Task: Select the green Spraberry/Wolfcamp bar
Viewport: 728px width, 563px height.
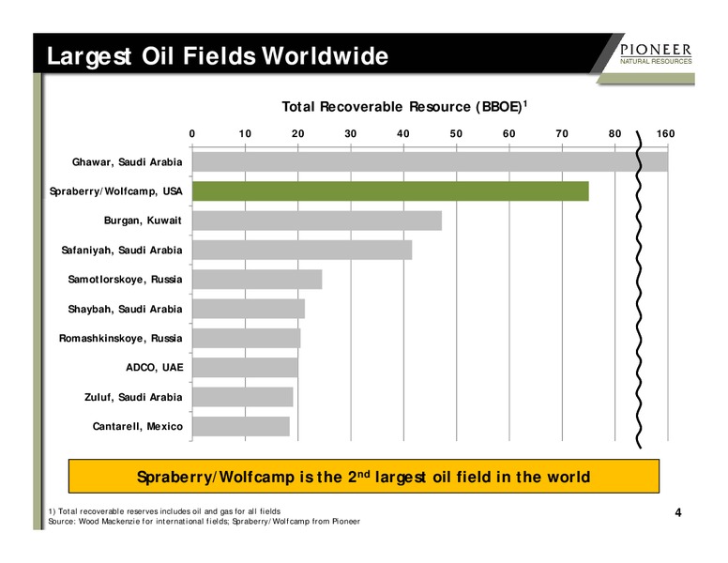Action: click(x=390, y=191)
